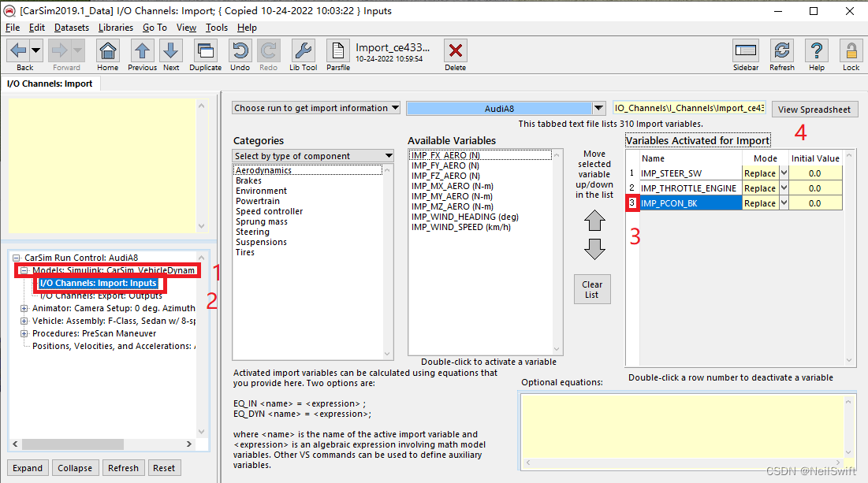This screenshot has width=868, height=483.
Task: Open the Go To menu
Action: [x=155, y=28]
